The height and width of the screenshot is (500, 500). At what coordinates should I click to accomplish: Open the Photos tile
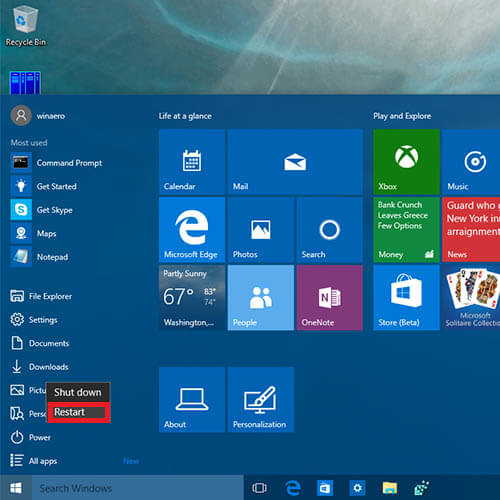[x=261, y=230]
